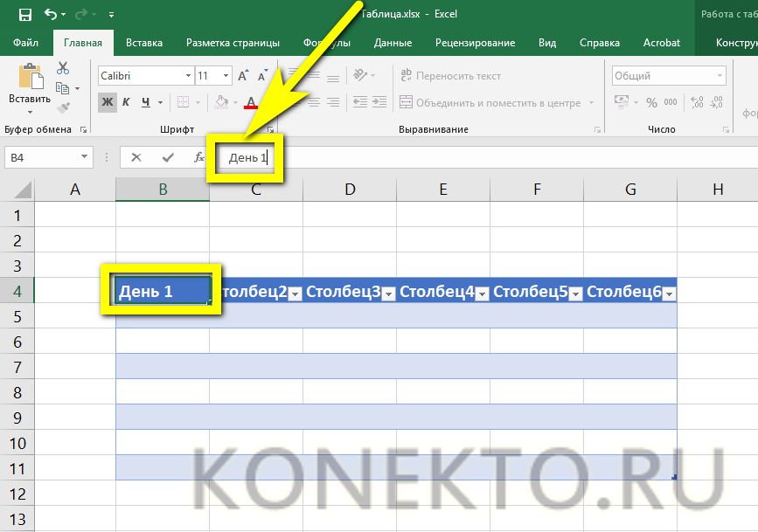Click the Format Painter brush icon
Image resolution: width=758 pixels, height=532 pixels.
63,108
